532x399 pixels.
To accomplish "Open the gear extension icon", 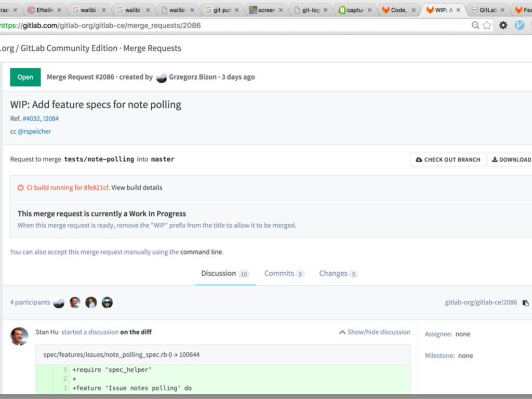I will click(503, 25).
